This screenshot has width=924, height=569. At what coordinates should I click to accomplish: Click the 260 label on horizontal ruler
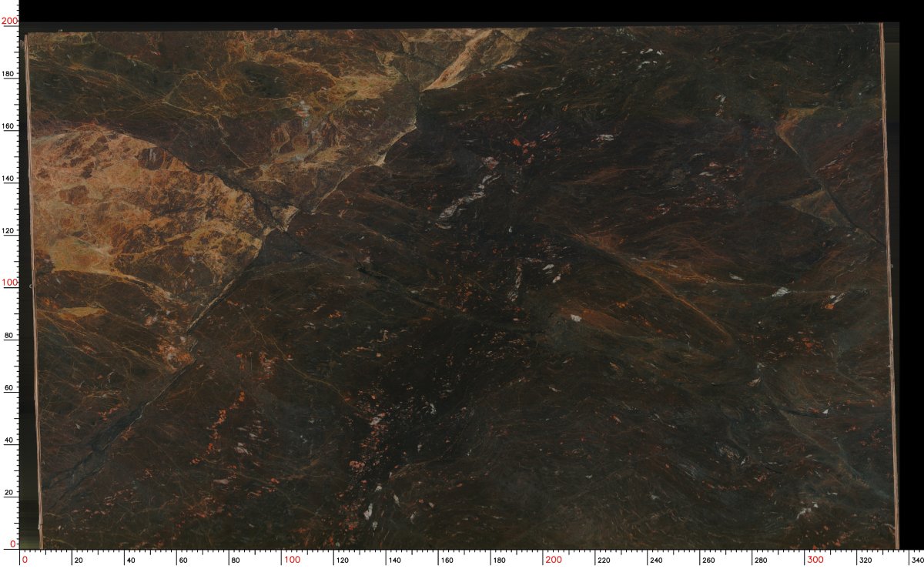(709, 561)
